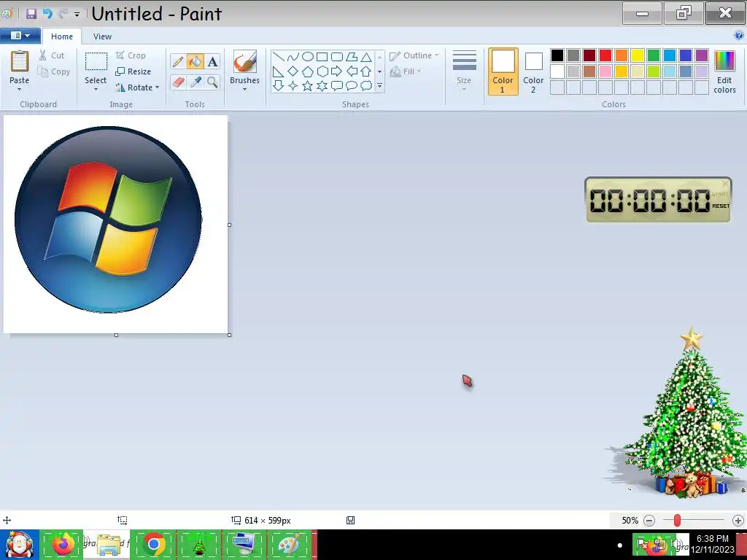Open Firefox from the taskbar

(x=63, y=544)
